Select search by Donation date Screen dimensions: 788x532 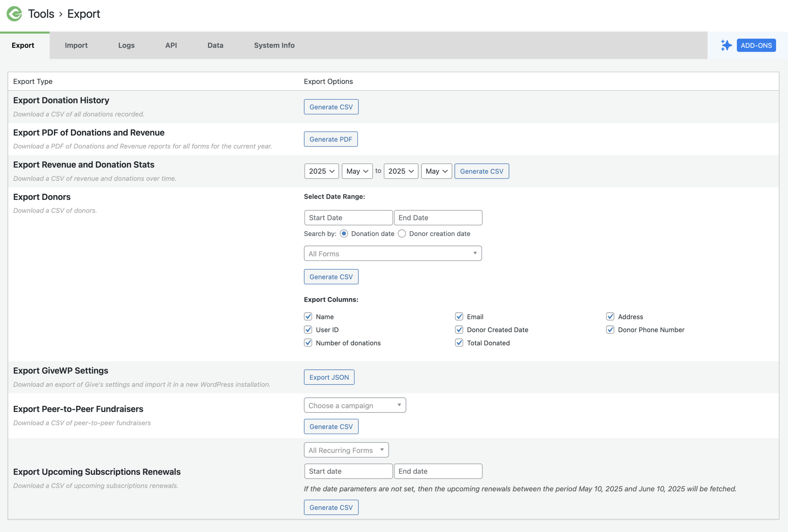pyautogui.click(x=344, y=234)
